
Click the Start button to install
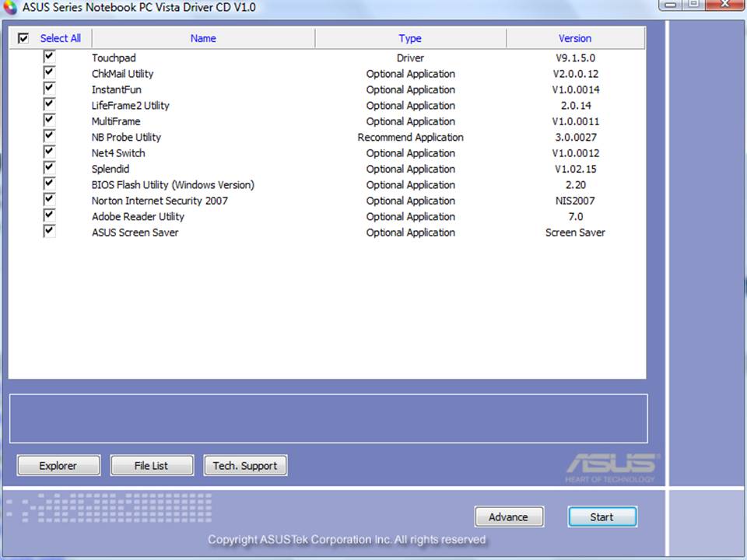click(602, 517)
